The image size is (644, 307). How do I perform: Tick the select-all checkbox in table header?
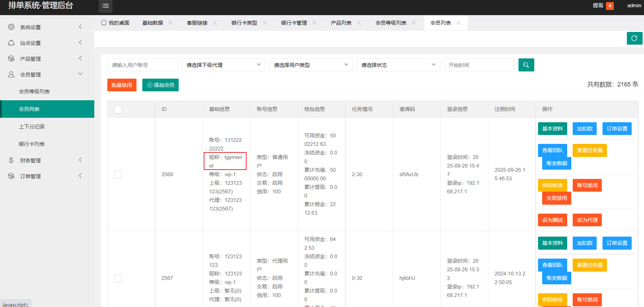point(118,110)
